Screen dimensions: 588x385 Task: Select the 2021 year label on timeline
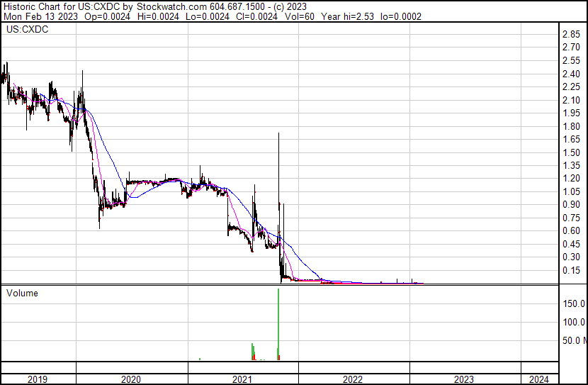tap(242, 379)
